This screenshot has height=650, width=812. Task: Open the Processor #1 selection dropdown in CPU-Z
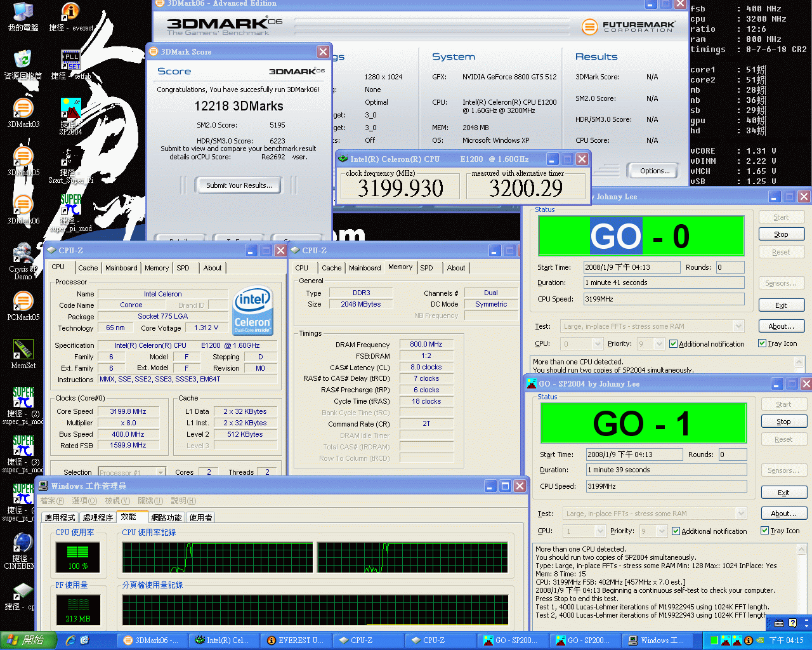132,472
